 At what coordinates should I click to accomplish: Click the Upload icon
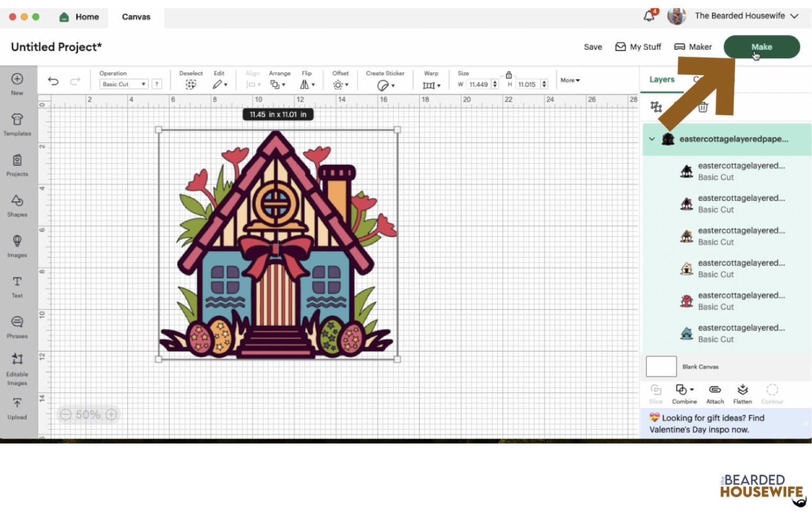(x=17, y=408)
